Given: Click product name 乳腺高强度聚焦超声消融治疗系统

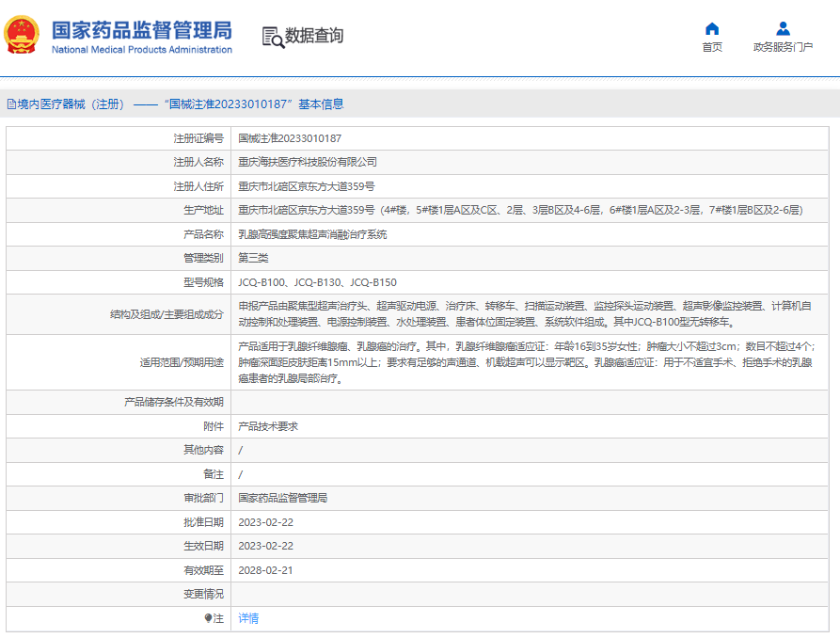Looking at the screenshot, I should click(312, 234).
